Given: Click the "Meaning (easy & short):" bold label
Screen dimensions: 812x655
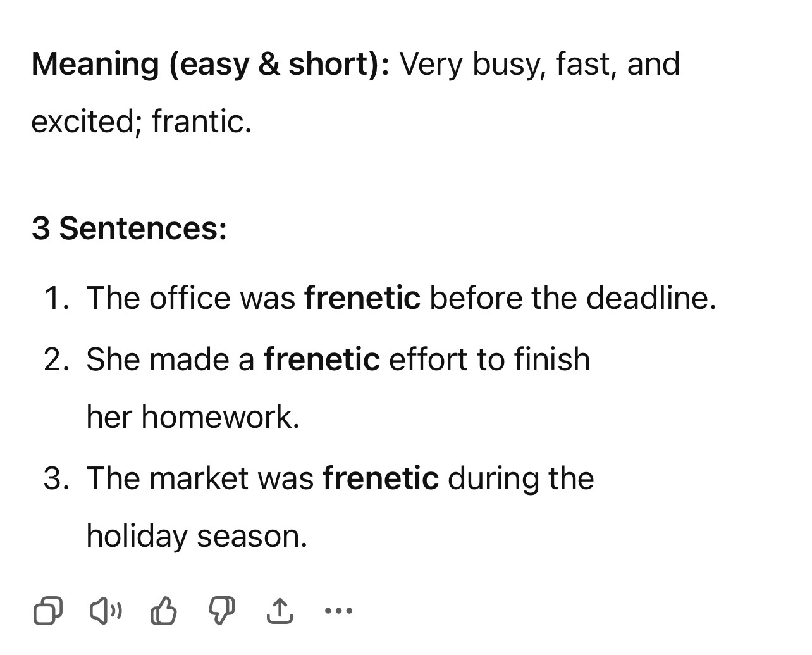Looking at the screenshot, I should 211,64.
